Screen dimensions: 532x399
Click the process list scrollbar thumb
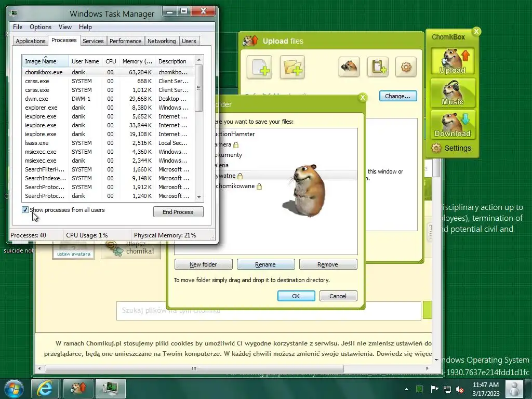[x=199, y=88]
